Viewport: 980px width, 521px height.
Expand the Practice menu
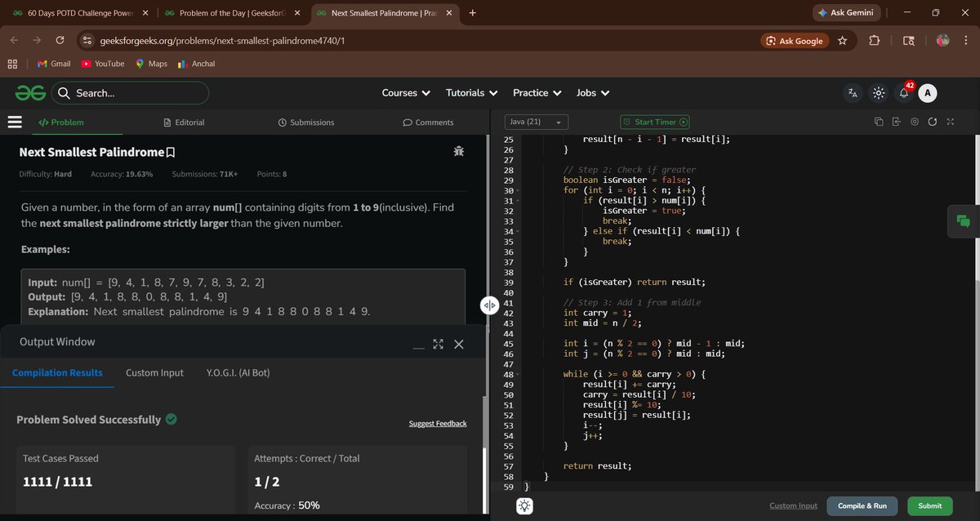(x=537, y=93)
